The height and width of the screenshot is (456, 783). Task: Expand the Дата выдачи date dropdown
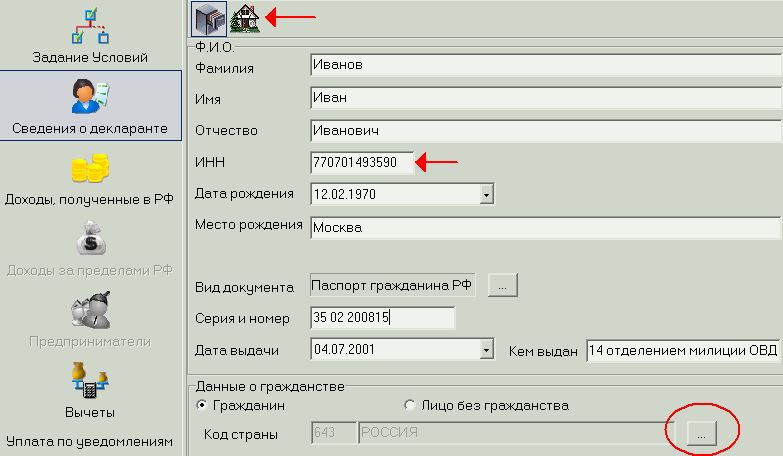point(486,350)
